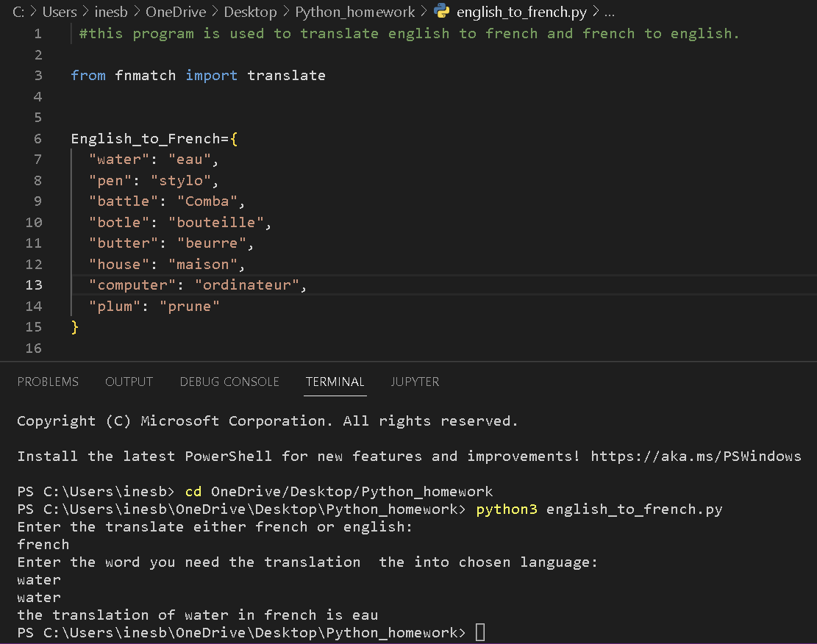The width and height of the screenshot is (817, 644).
Task: Click the Python file icon in the breadcrumb
Action: [441, 12]
